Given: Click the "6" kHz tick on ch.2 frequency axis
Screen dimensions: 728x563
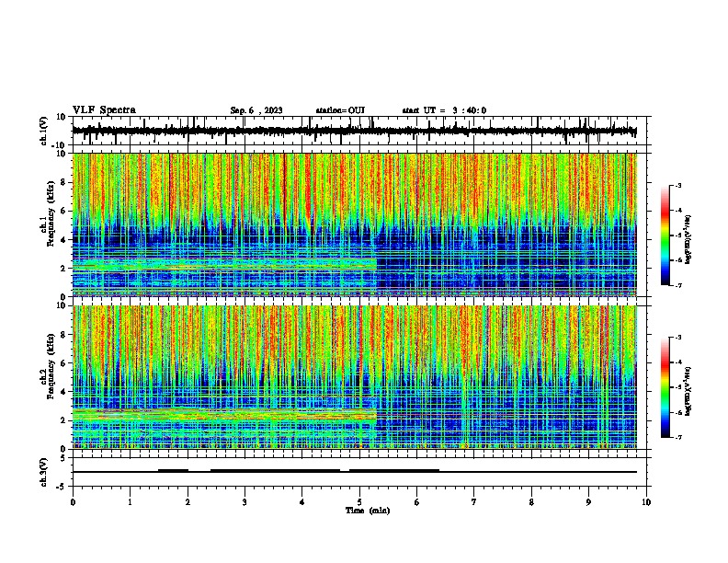Looking at the screenshot, I should (63, 362).
